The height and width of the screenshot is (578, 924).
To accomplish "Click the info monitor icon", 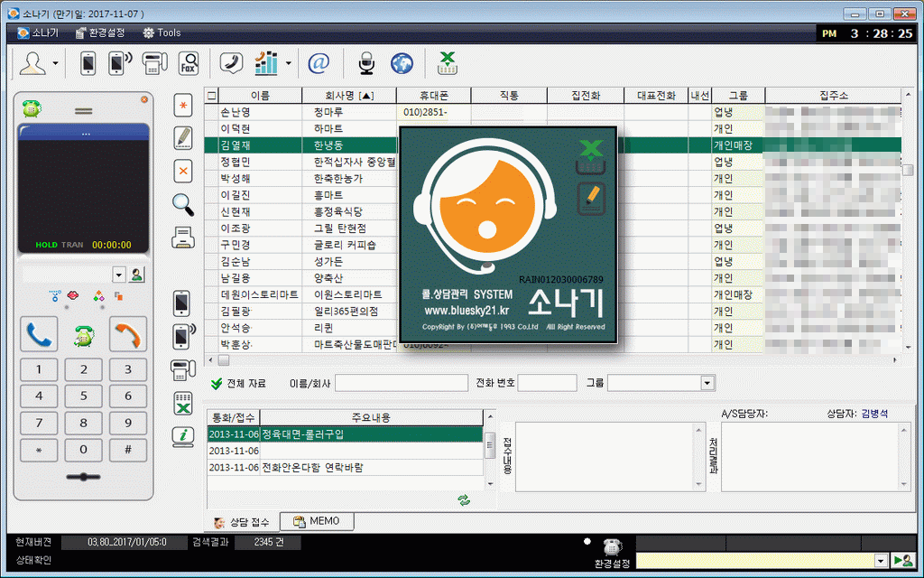I will click(183, 436).
